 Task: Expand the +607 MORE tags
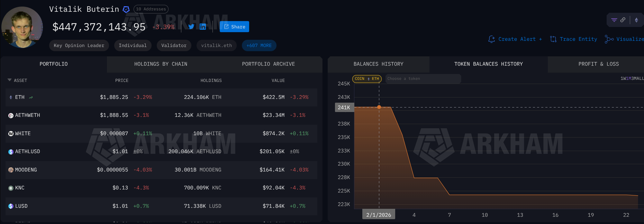(259, 45)
